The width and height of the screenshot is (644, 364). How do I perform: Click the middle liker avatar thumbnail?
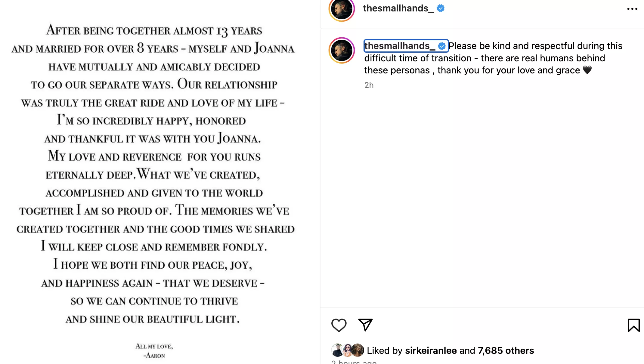[x=347, y=350]
